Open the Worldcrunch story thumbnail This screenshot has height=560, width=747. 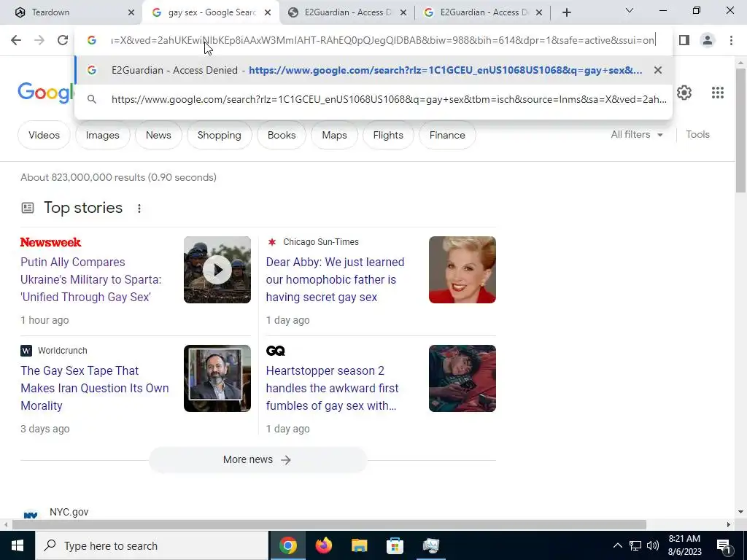pyautogui.click(x=217, y=378)
